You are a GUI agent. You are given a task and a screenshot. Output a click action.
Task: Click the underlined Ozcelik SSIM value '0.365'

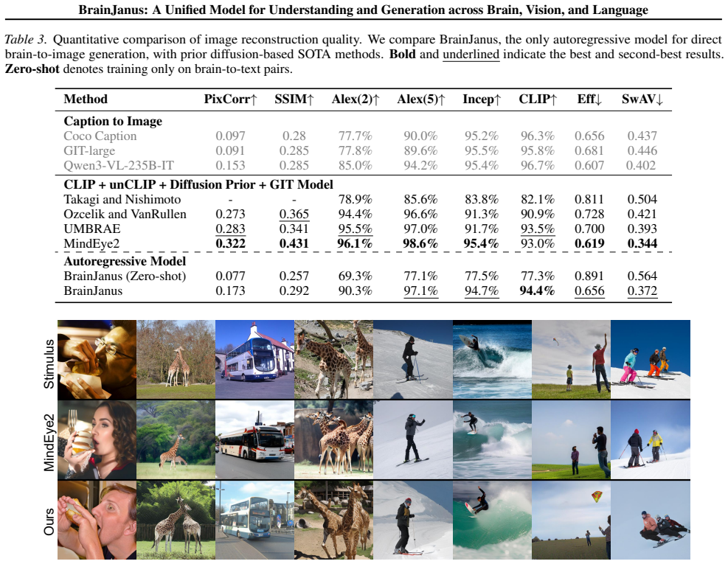294,214
